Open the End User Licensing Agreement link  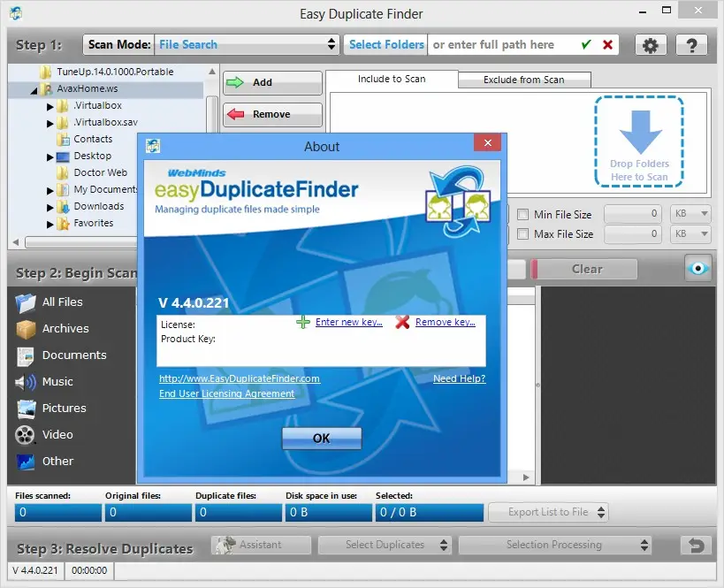[226, 393]
